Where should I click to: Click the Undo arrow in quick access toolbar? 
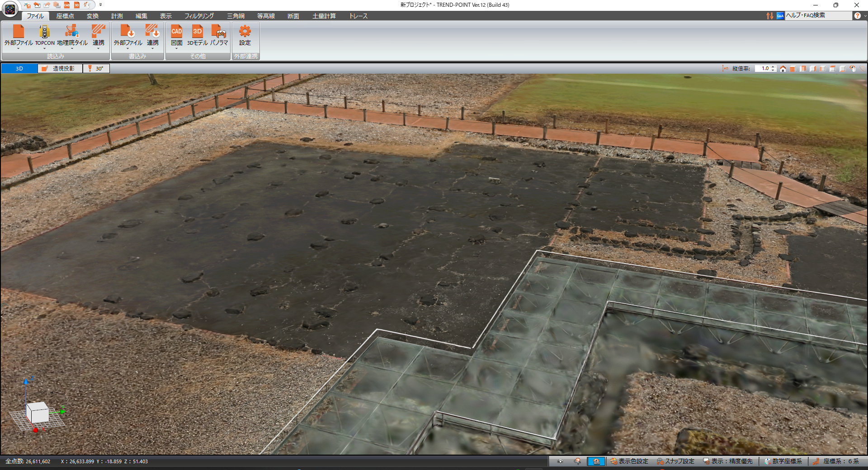37,5
